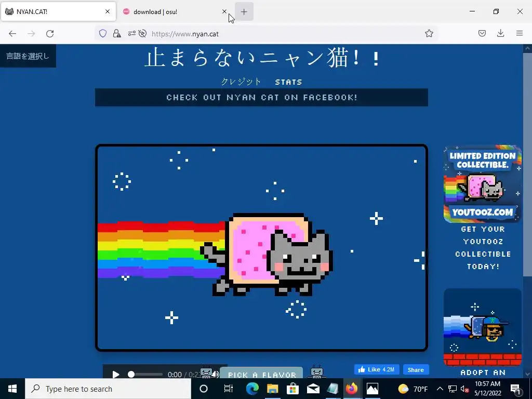Screen dimensions: 532x399
Task: Open the STATS link
Action: point(288,82)
